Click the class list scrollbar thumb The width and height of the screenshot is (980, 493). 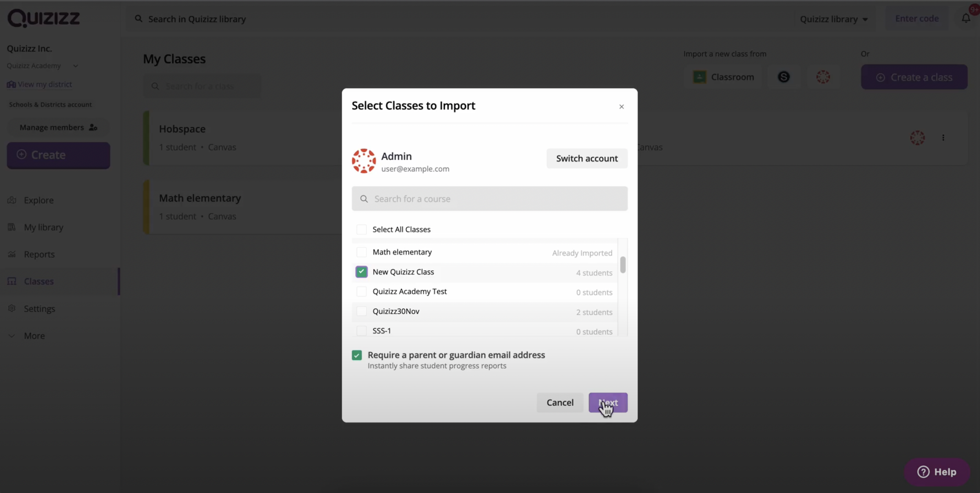point(623,265)
